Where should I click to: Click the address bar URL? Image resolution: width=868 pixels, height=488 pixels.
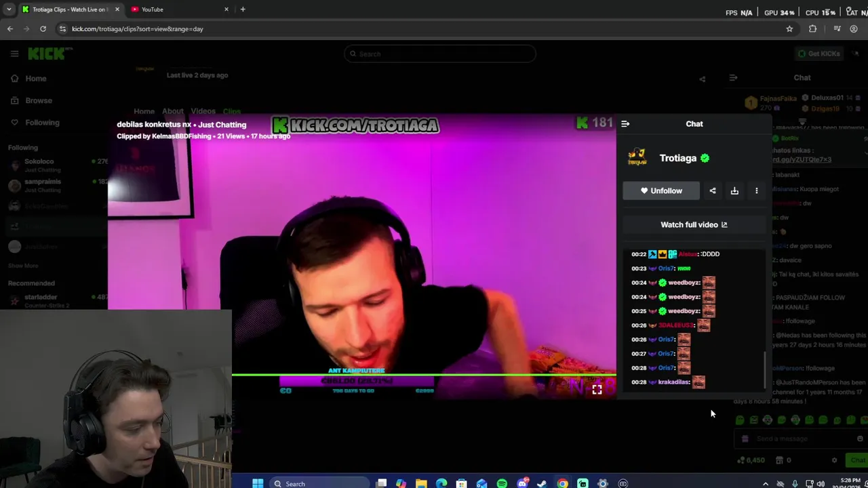[x=138, y=29]
